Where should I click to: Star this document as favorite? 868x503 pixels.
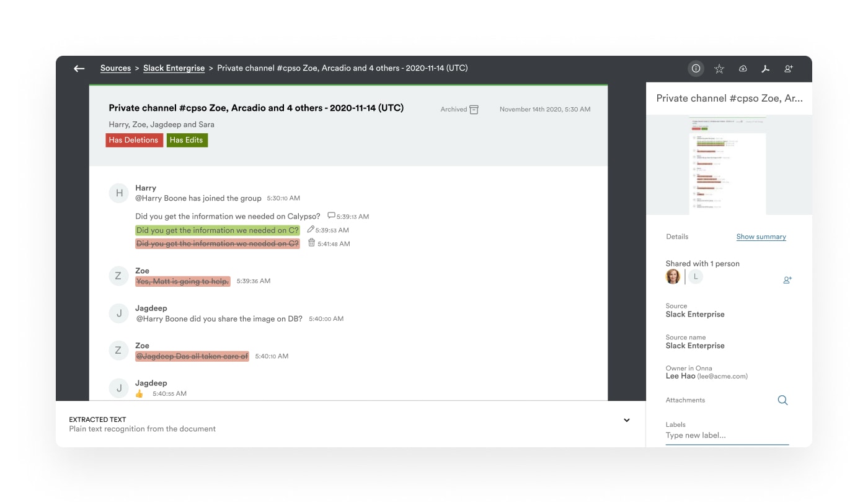[x=719, y=69]
